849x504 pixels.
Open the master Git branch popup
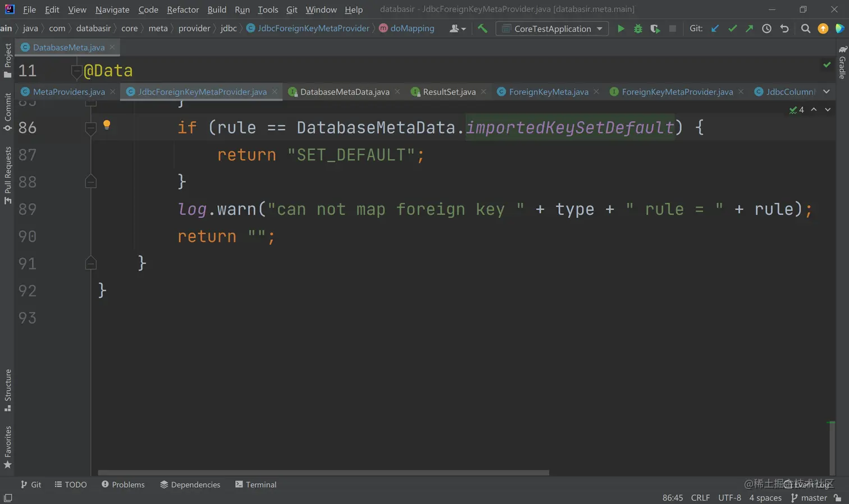tap(809, 498)
